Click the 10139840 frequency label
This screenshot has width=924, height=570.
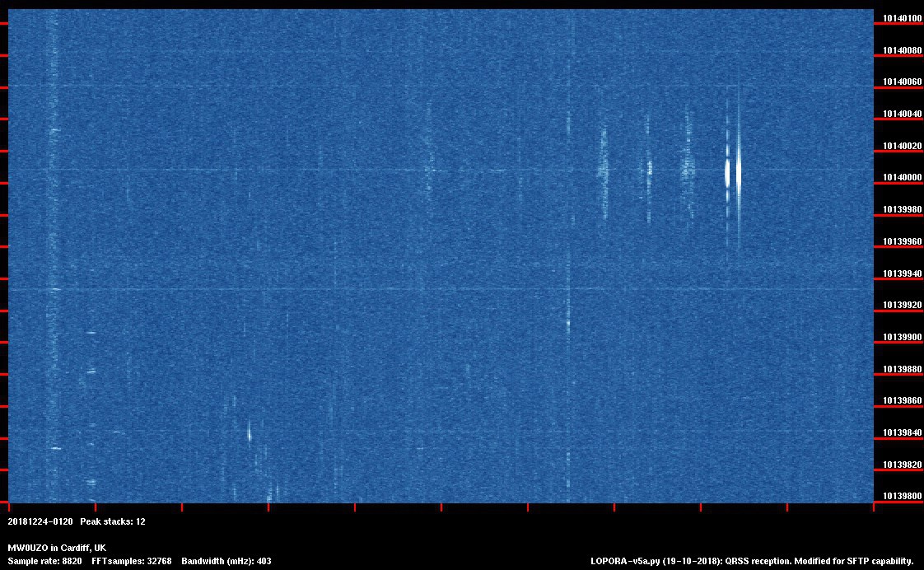(902, 432)
